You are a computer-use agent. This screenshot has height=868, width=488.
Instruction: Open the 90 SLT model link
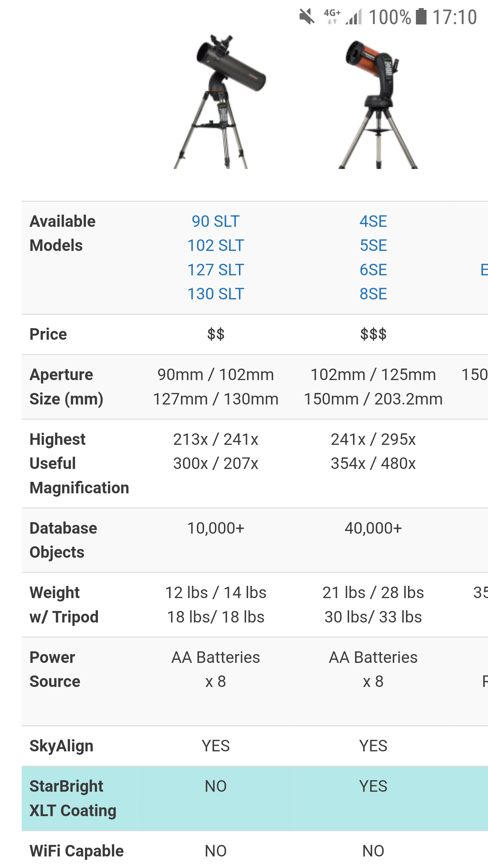tap(216, 221)
